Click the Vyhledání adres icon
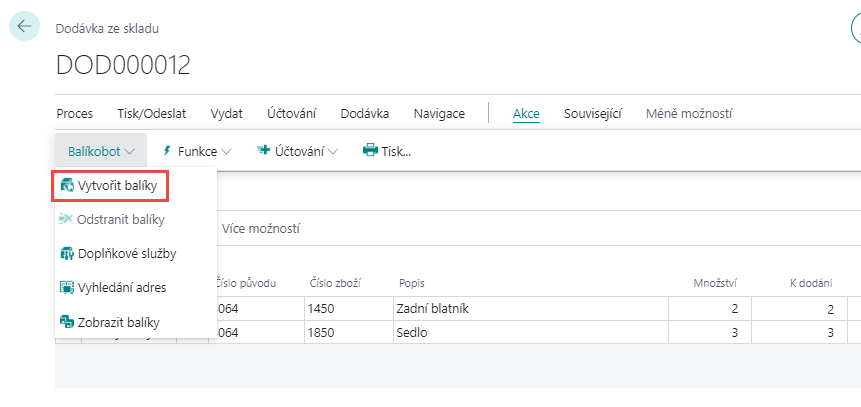 (x=67, y=287)
